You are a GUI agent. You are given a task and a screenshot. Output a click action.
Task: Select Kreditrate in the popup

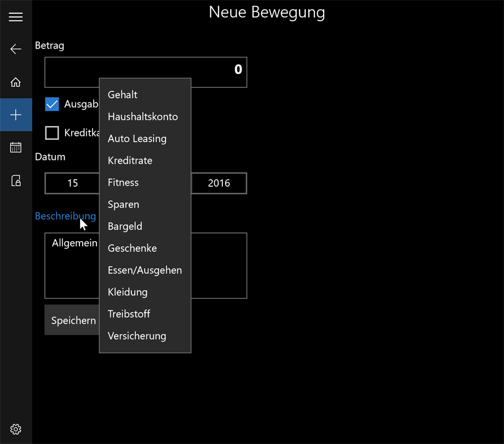145,161
